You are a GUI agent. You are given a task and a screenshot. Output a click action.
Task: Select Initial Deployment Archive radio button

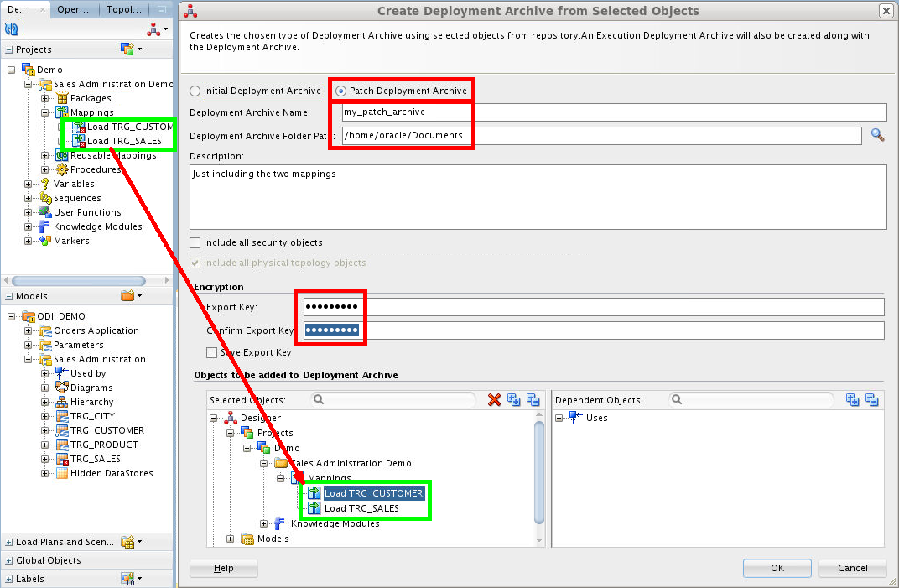tap(195, 91)
